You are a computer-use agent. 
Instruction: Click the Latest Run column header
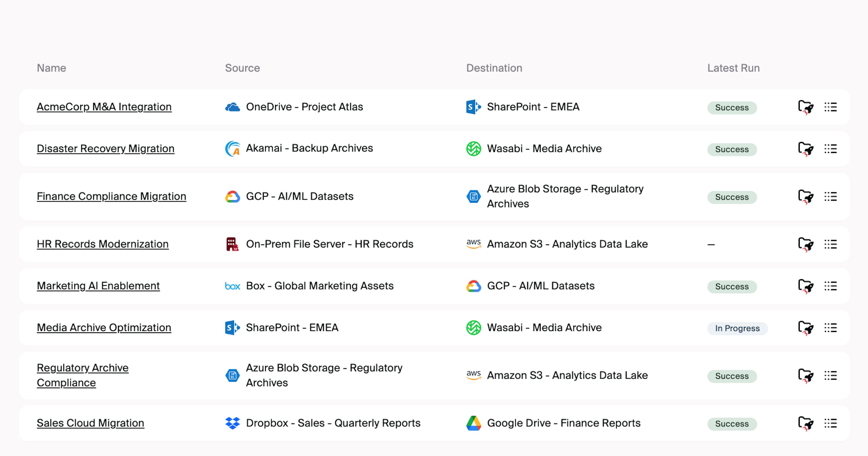click(x=733, y=68)
